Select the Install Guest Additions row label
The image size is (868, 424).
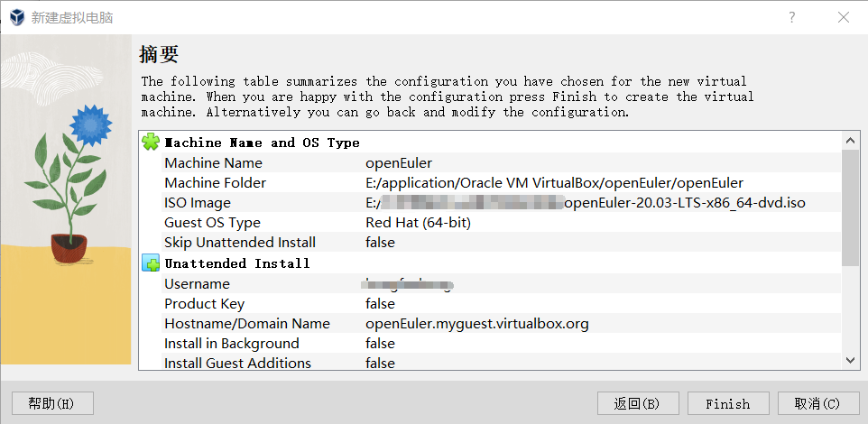[x=237, y=364]
